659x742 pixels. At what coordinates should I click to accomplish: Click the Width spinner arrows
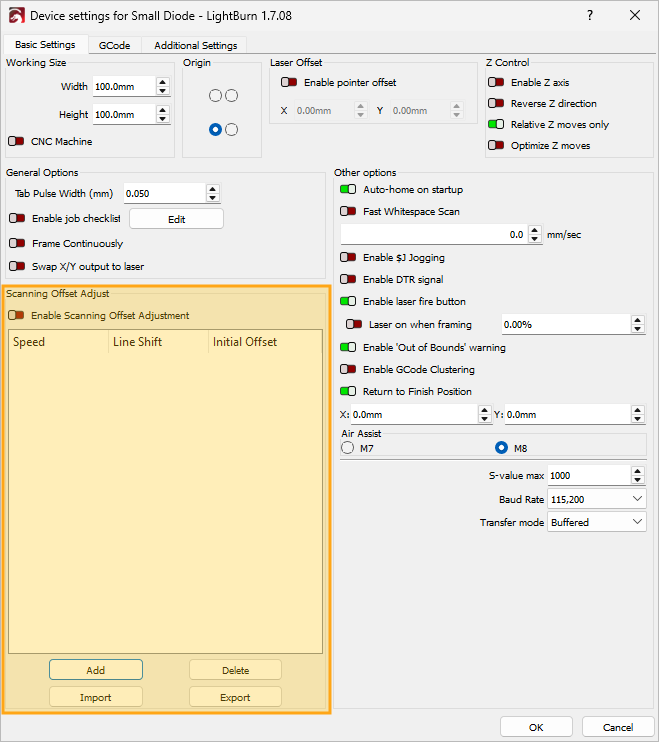163,86
